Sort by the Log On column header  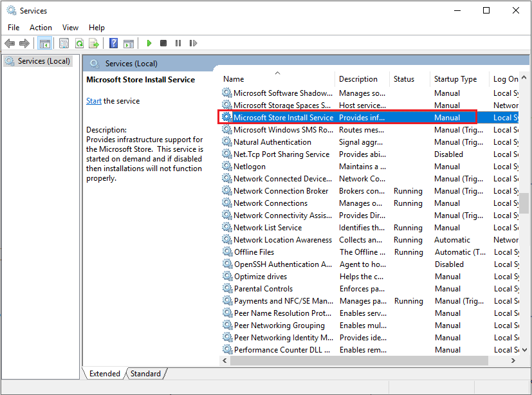[x=504, y=79]
